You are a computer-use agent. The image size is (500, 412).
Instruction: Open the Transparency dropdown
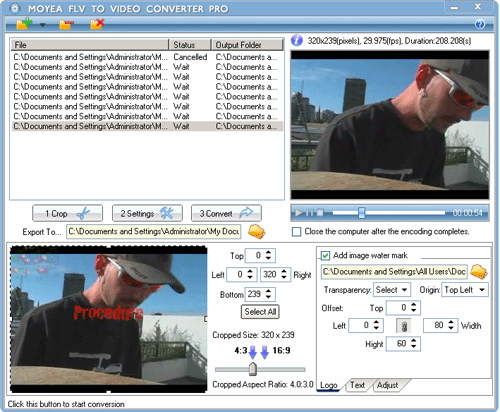[x=392, y=290]
